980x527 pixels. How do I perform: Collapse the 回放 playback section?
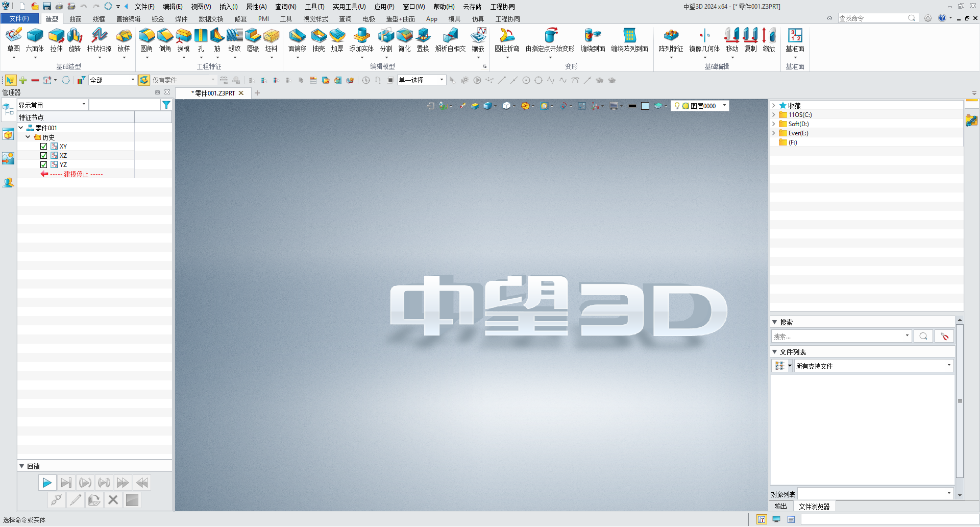pos(22,466)
